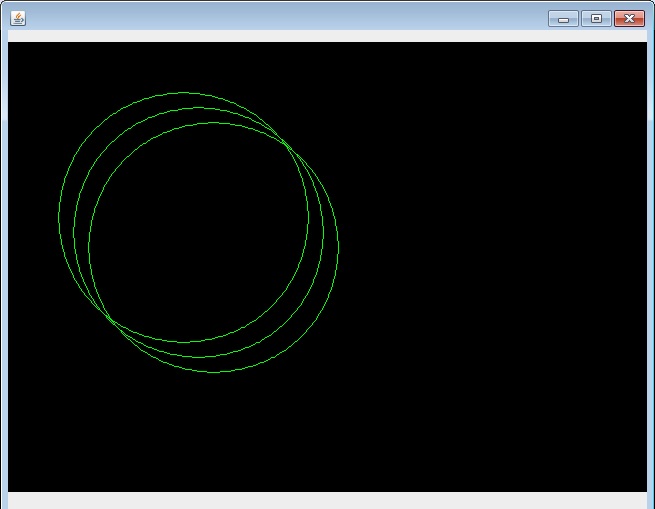Click the leftmost edge of the upper-left circle

pos(59,218)
